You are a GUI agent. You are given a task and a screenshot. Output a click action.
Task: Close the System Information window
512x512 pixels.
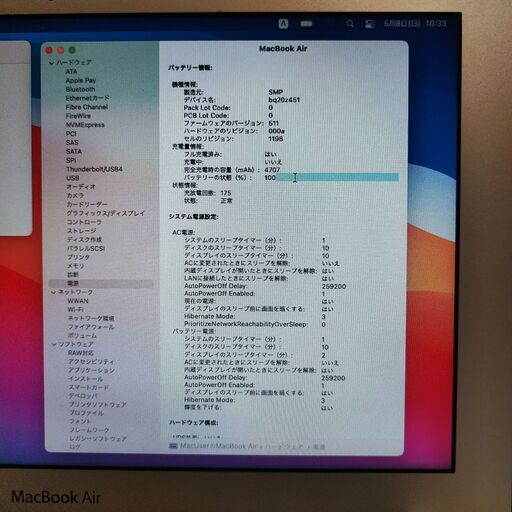(x=49, y=50)
